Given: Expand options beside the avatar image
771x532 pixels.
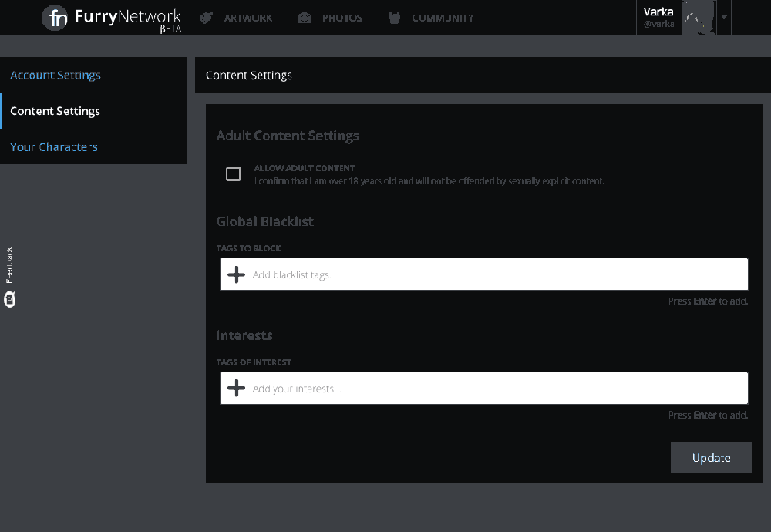Looking at the screenshot, I should 723,17.
